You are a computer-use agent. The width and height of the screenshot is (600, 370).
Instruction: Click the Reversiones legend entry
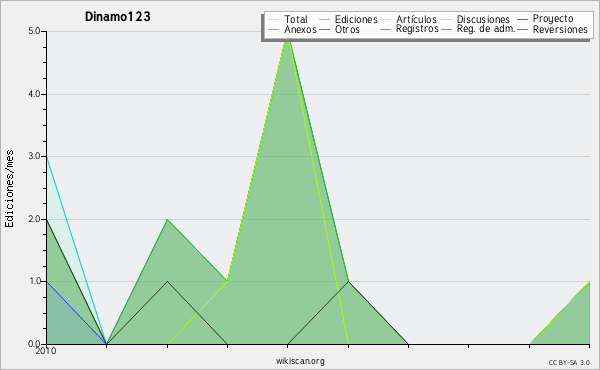560,29
